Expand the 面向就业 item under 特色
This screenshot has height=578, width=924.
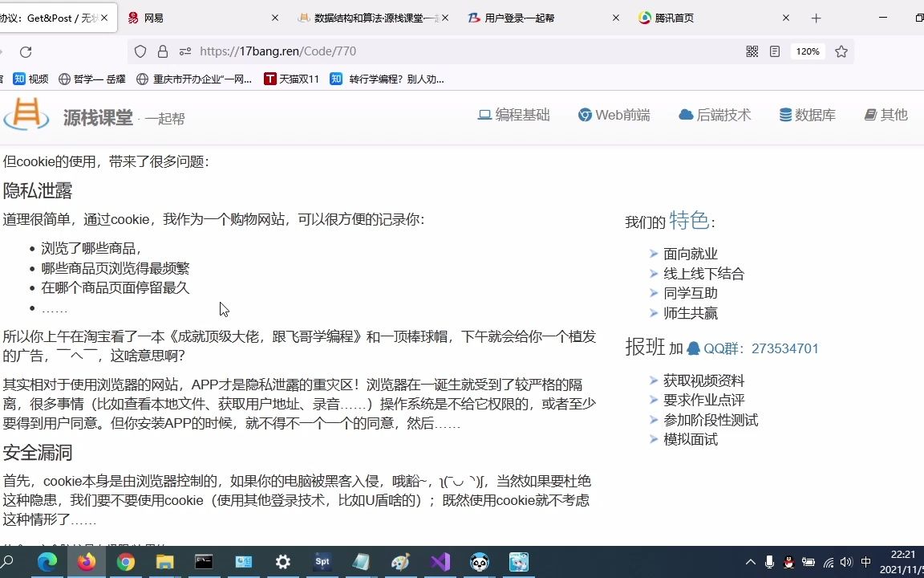pyautogui.click(x=654, y=253)
